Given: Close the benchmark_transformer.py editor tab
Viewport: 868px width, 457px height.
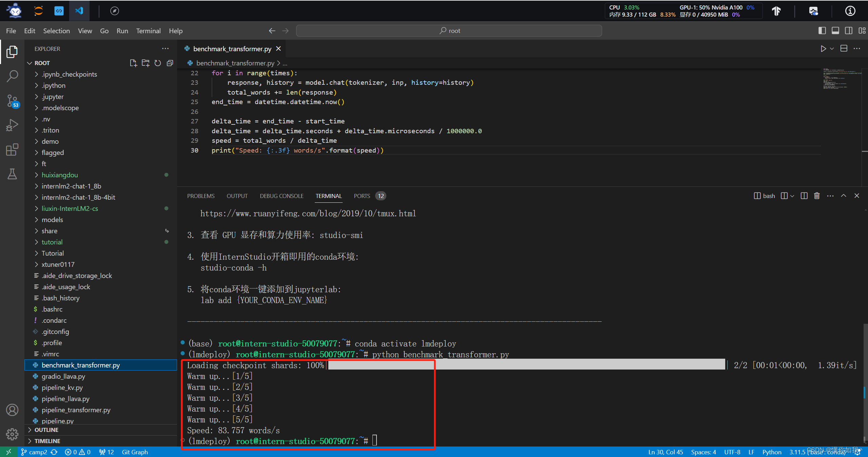Looking at the screenshot, I should click(x=278, y=49).
